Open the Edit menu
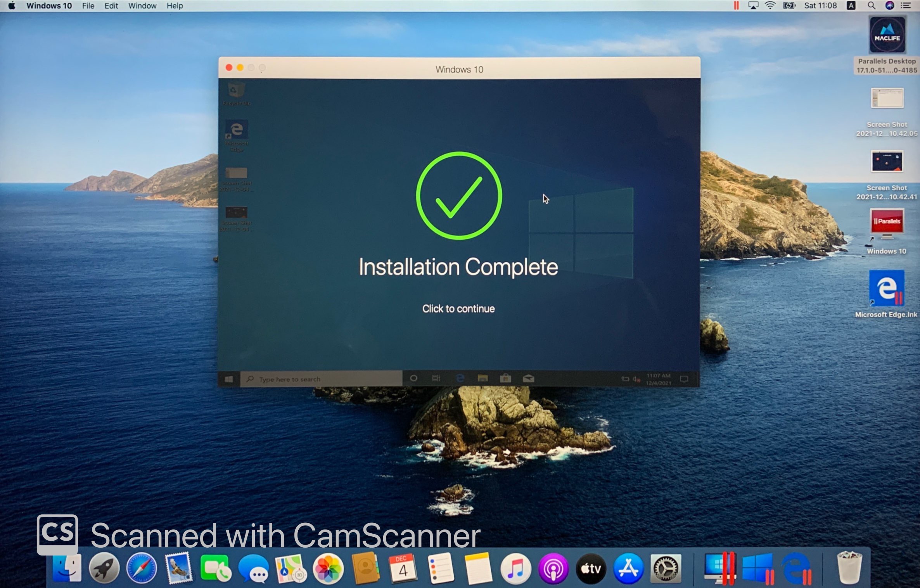Viewport: 920px width, 588px height. tap(111, 6)
